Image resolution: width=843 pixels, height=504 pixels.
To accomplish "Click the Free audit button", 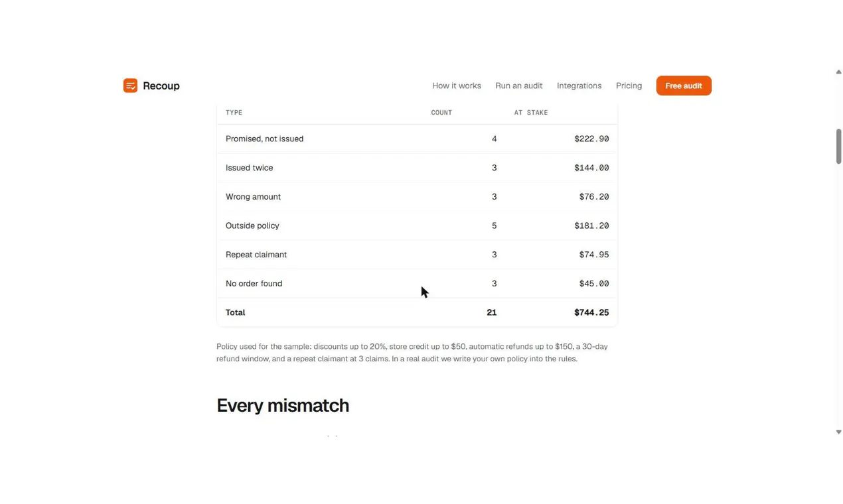I will click(x=684, y=86).
